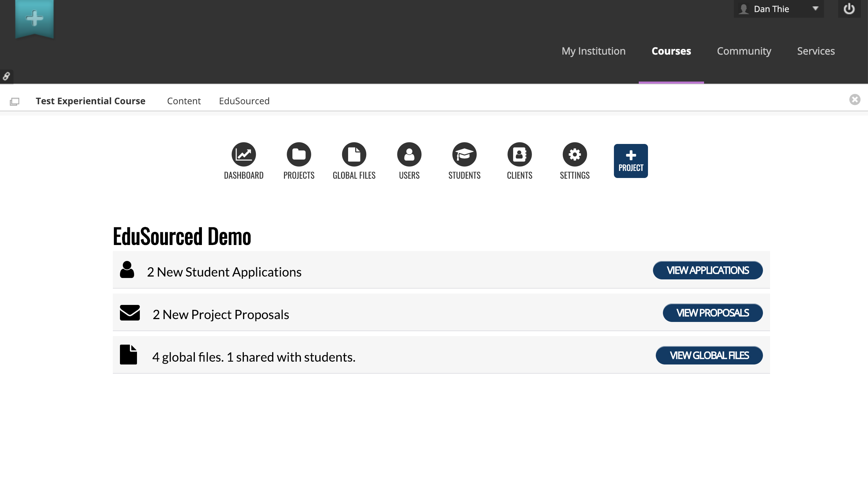Open the Students graduation cap icon
This screenshot has width=868, height=490.
point(464,154)
